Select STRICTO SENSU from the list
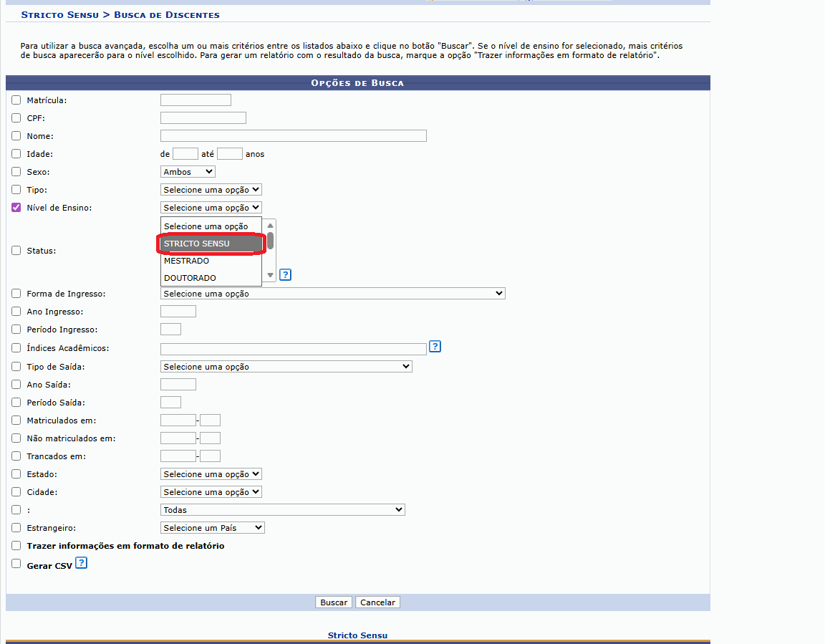The image size is (825, 644). pos(211,244)
